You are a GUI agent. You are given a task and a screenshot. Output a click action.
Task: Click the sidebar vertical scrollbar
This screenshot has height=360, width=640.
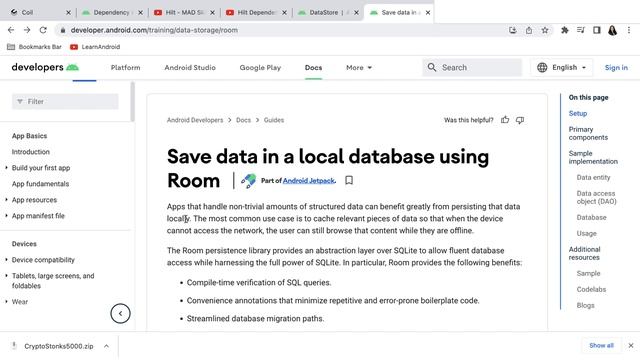[132, 102]
